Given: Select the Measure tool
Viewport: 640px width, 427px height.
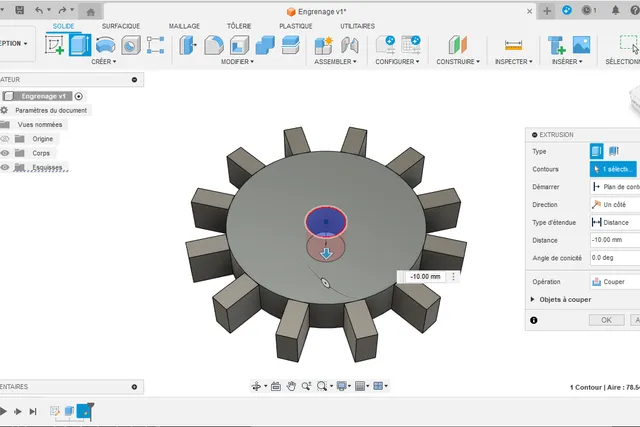Looking at the screenshot, I should tap(513, 45).
